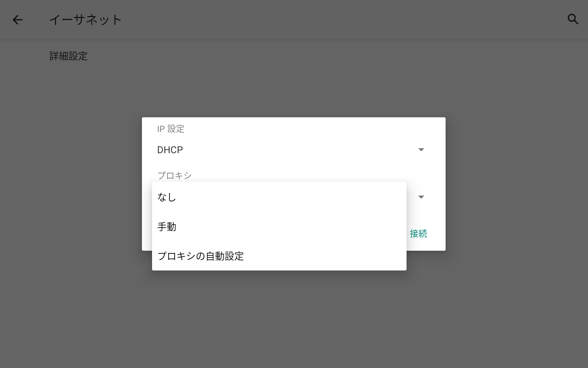Click the IP 設定 label
588x368 pixels.
click(170, 129)
